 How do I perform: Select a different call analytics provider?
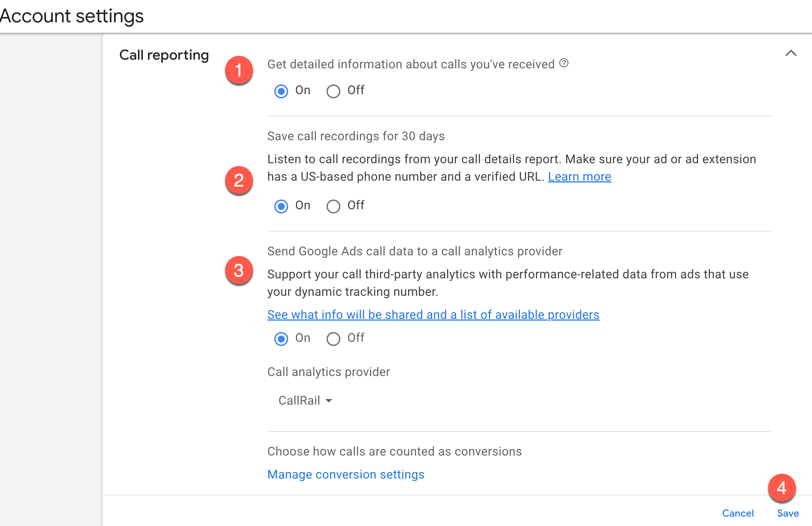pos(305,400)
